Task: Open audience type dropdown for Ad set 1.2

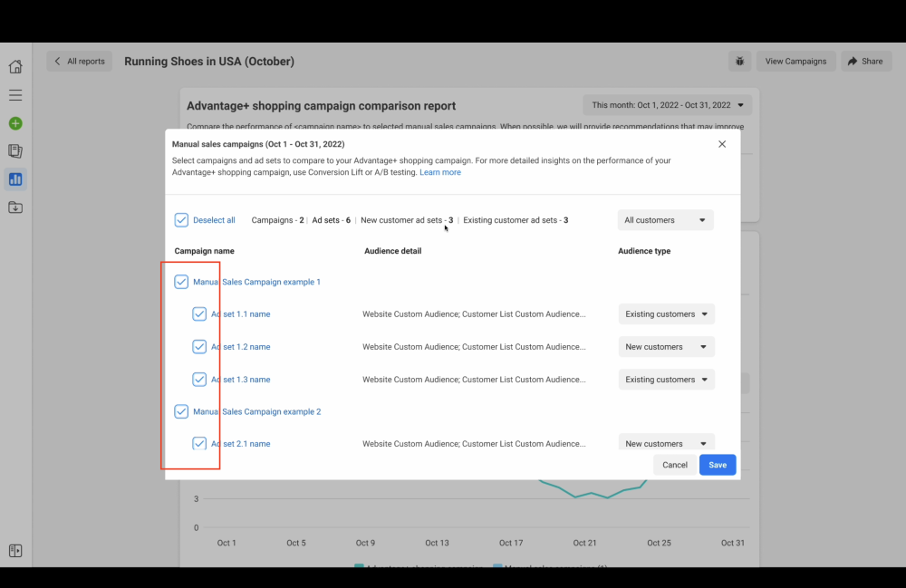Action: pyautogui.click(x=666, y=347)
